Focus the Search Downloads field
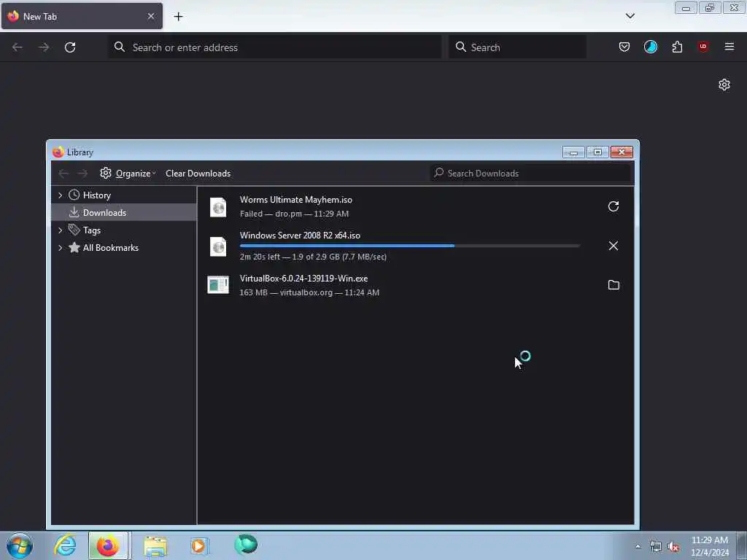 531,174
